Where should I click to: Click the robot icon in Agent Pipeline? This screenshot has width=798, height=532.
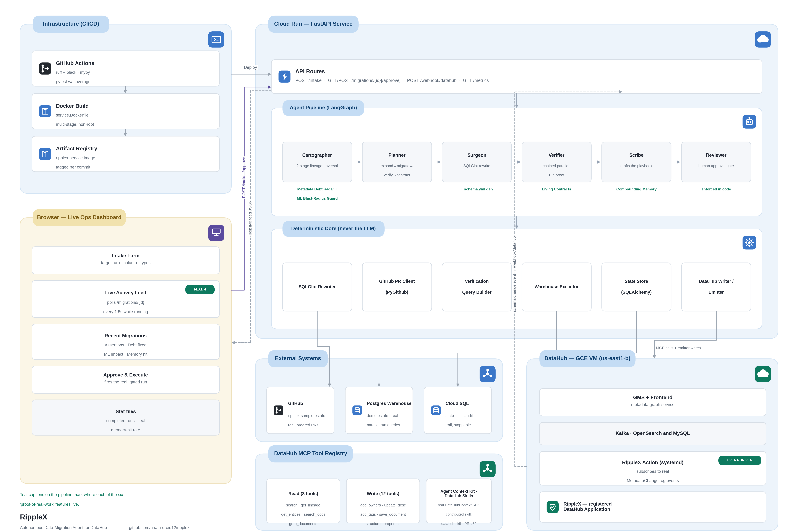(749, 122)
